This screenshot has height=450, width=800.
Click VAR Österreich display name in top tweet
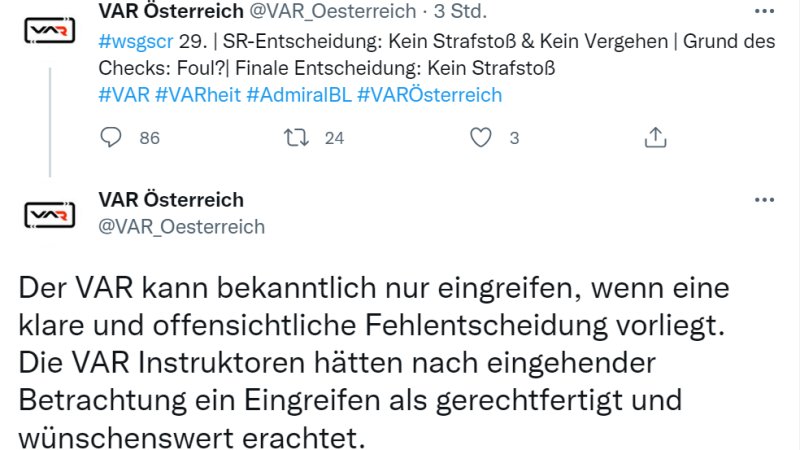[x=171, y=13]
